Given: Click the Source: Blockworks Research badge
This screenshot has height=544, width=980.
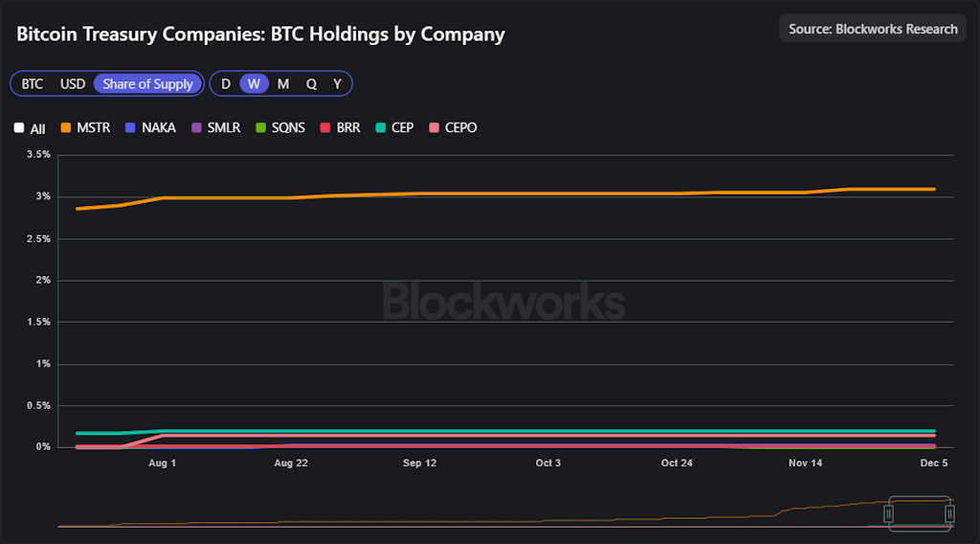Looking at the screenshot, I should tap(873, 29).
